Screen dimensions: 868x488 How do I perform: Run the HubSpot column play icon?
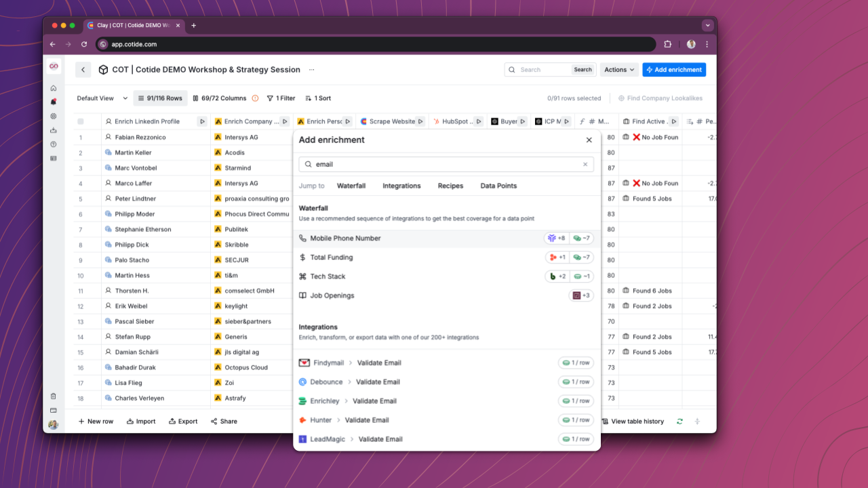pyautogui.click(x=479, y=121)
